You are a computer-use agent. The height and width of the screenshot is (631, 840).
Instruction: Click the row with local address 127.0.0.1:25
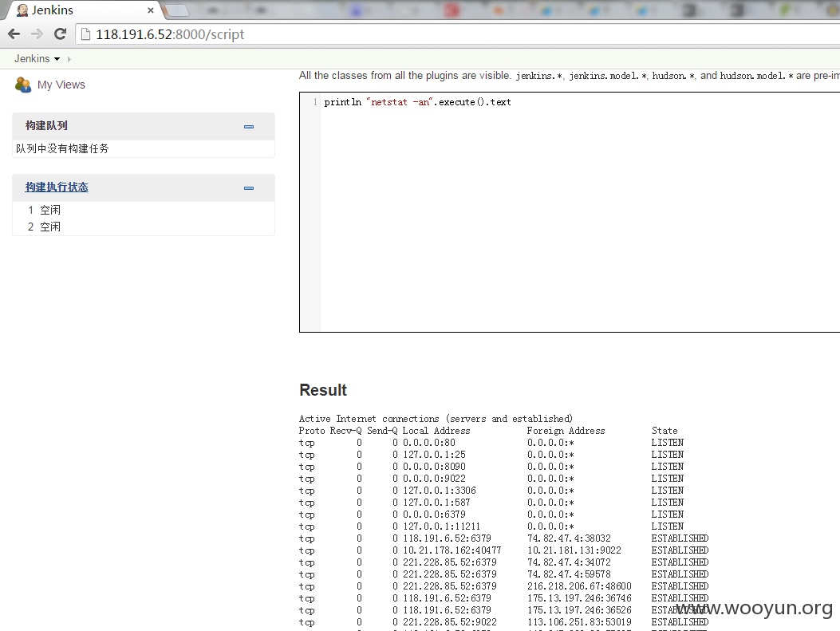(x=491, y=454)
